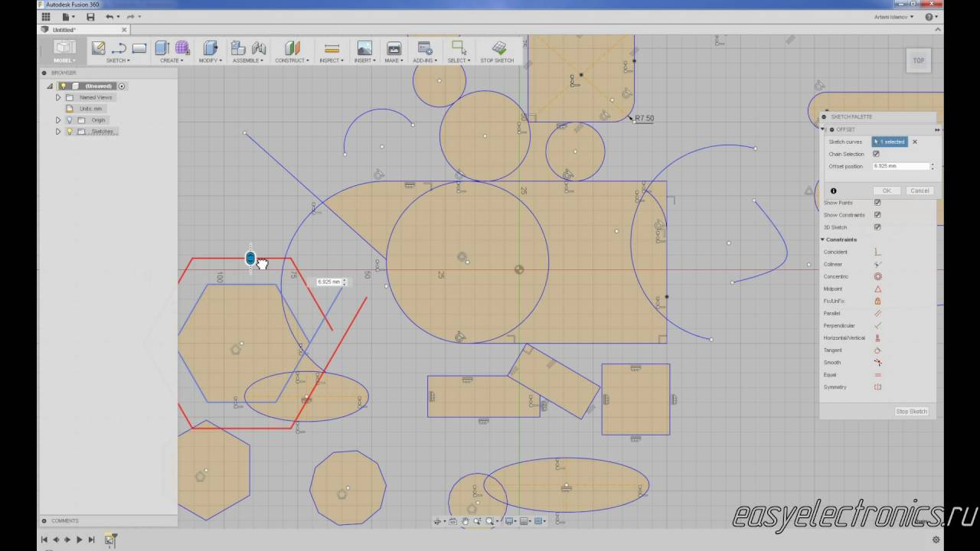Viewport: 980px width, 551px height.
Task: Toggle the Origin folder lightbulb visibility
Action: tap(69, 120)
